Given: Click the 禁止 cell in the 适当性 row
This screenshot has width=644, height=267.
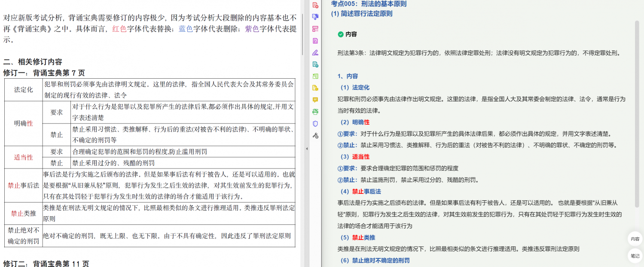Looking at the screenshot, I should point(57,163).
